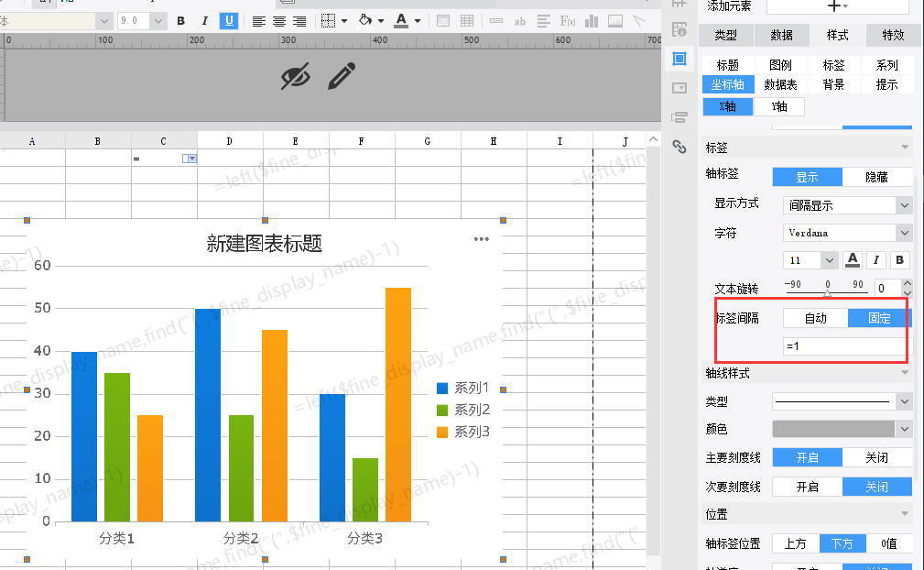
Task: Switch to the 数据 tab
Action: [781, 36]
